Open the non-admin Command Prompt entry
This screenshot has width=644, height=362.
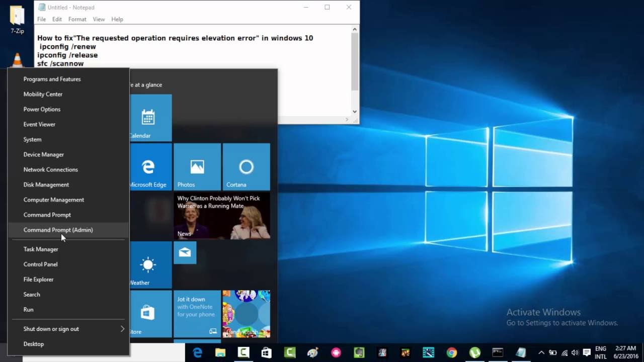coord(68,215)
